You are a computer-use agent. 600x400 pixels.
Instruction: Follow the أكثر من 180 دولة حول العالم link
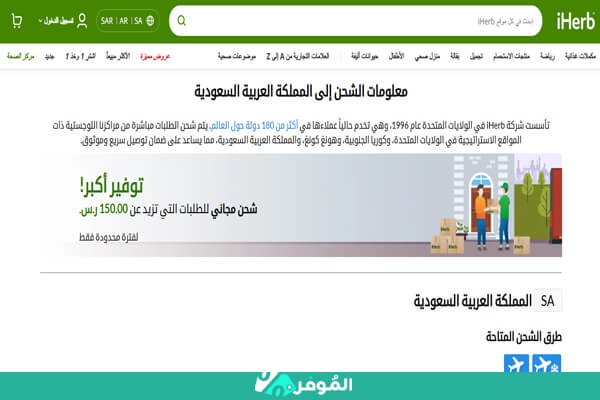(x=254, y=125)
